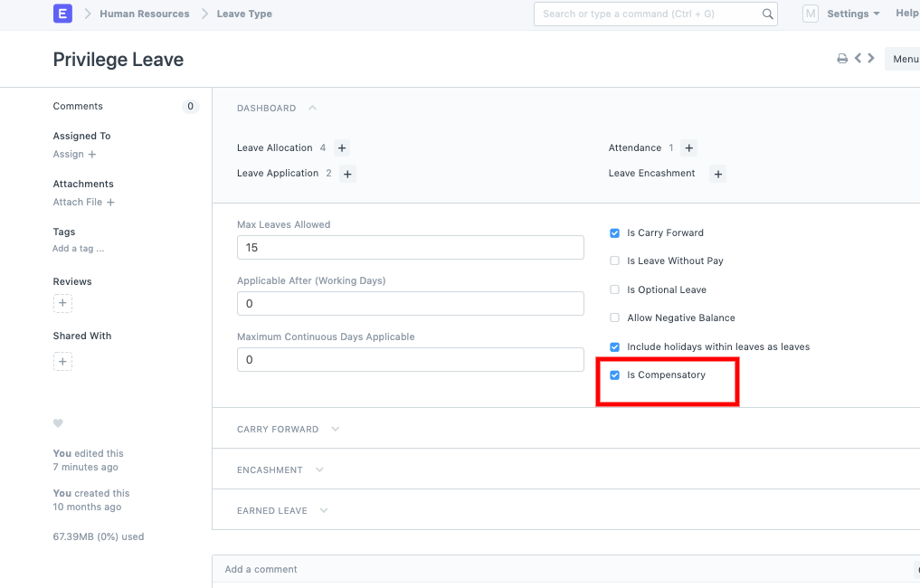Click the plus button under Reviews
The width and height of the screenshot is (920, 588).
(x=62, y=304)
